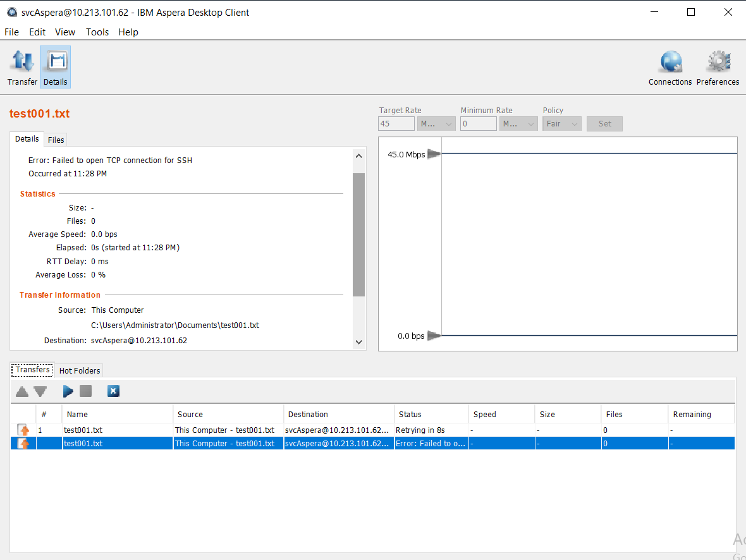The width and height of the screenshot is (746, 560).
Task: Switch to the Hot Folders tab
Action: 80,370
